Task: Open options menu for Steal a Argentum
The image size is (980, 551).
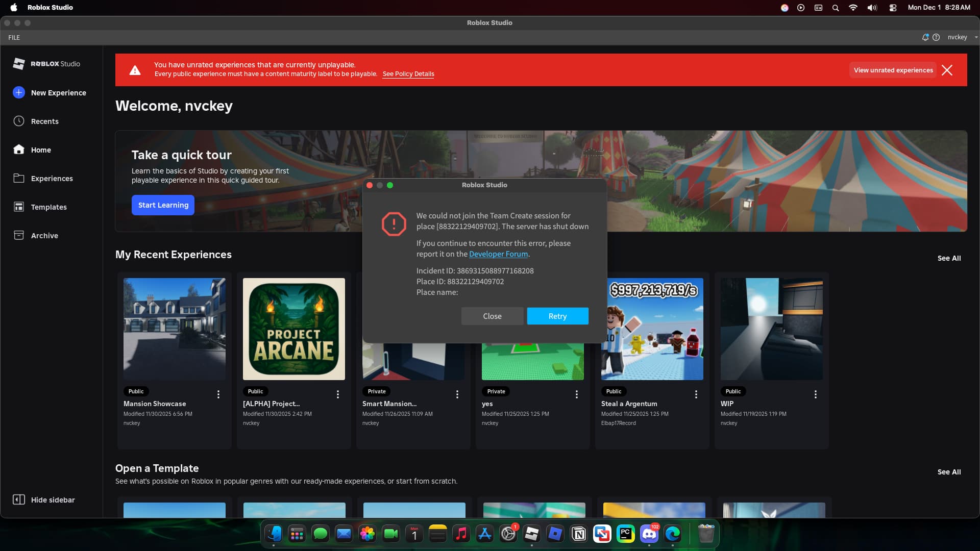Action: click(696, 394)
